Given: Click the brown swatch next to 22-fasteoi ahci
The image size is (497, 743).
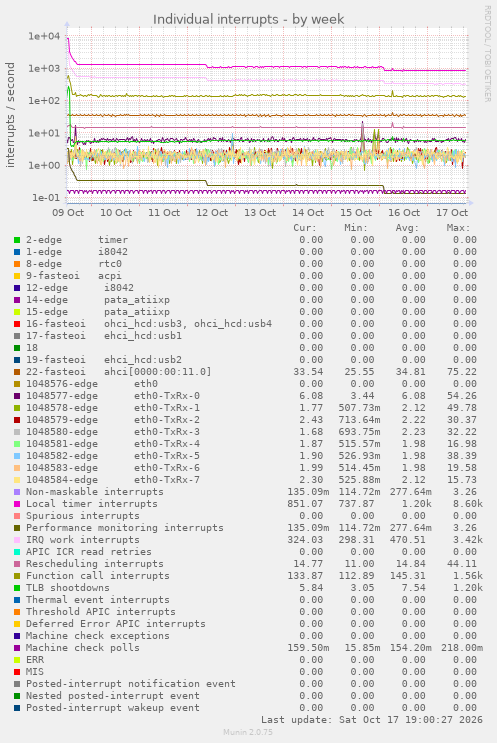Looking at the screenshot, I should click(17, 372).
